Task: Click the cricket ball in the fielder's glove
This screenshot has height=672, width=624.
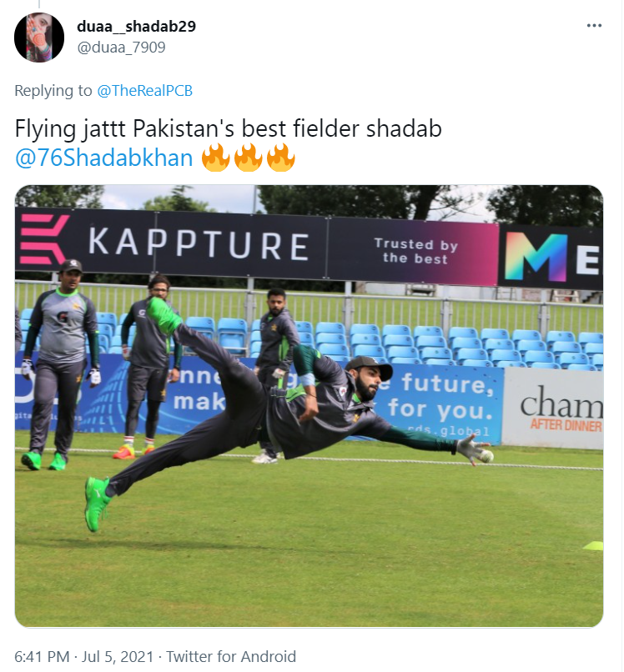Action: tap(486, 455)
